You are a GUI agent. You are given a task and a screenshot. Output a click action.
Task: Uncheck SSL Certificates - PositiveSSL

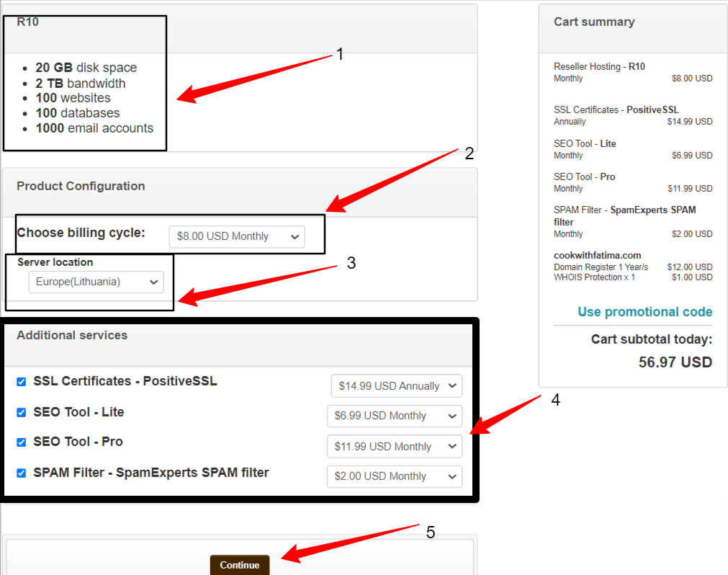(21, 382)
